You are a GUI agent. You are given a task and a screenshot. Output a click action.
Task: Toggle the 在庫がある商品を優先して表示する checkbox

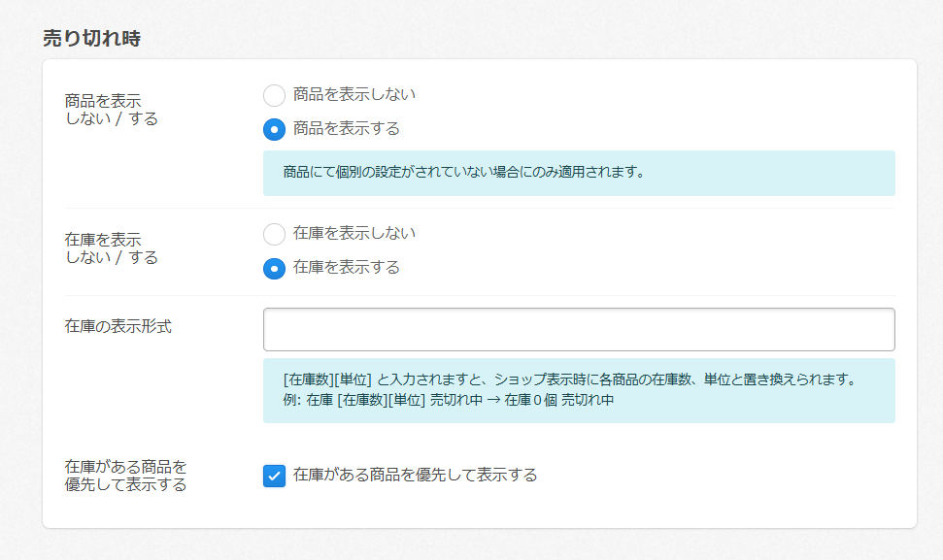coord(275,476)
